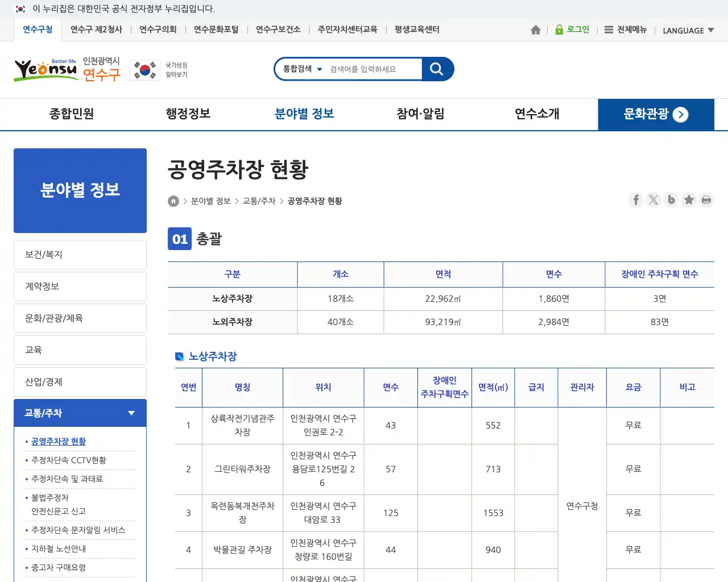This screenshot has height=582, width=728.
Task: Select the 종합민원 main menu
Action: click(72, 114)
